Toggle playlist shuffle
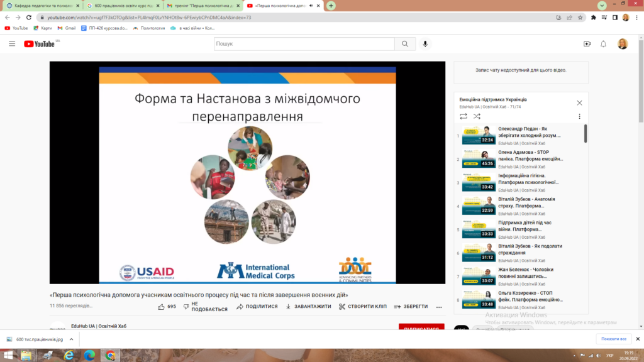644x362 pixels. [476, 116]
